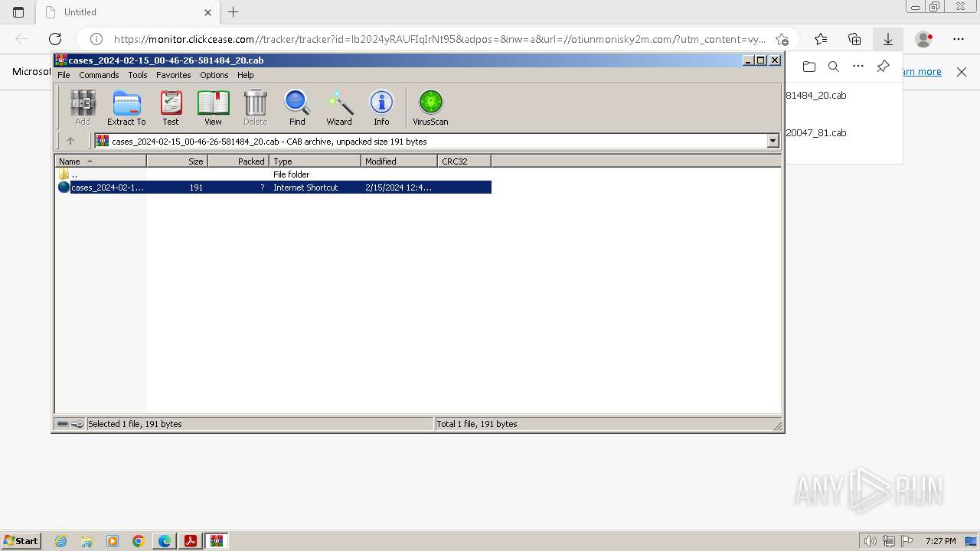
Task: Open more options in Downloads panel
Action: pos(858,67)
